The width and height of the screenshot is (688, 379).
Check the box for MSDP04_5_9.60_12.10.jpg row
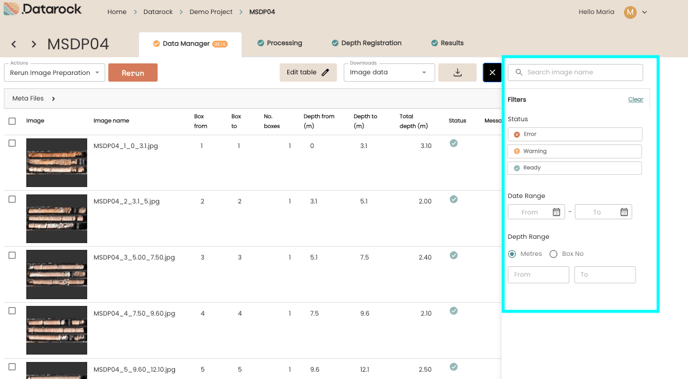pos(12,367)
